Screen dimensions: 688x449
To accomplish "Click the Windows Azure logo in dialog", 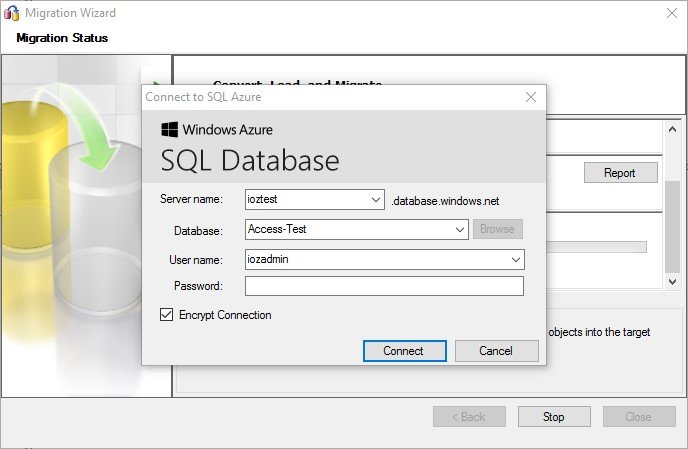I will 169,129.
